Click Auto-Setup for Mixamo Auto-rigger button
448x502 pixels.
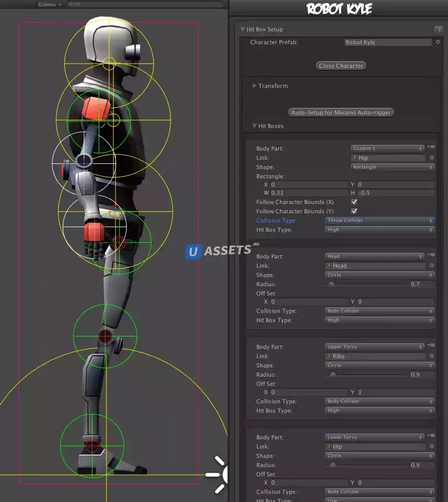[341, 113]
